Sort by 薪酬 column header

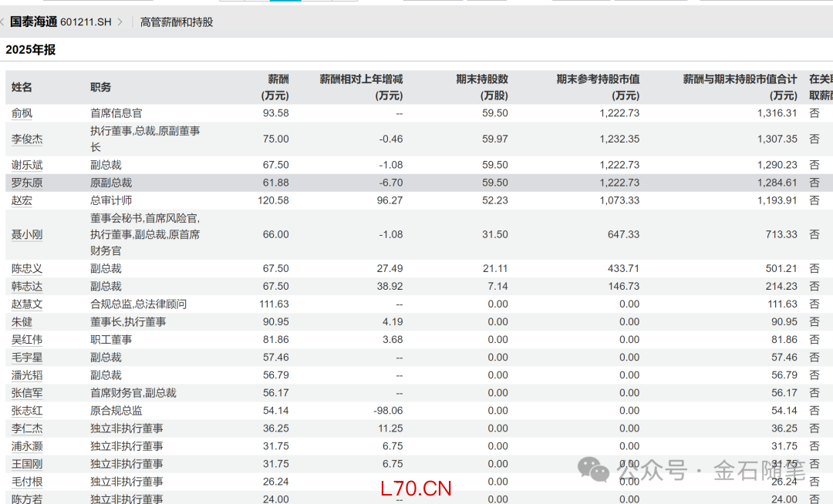(278, 87)
